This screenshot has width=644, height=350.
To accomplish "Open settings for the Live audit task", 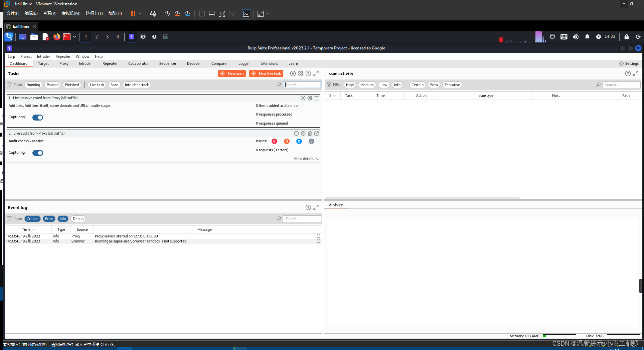I will pyautogui.click(x=303, y=133).
